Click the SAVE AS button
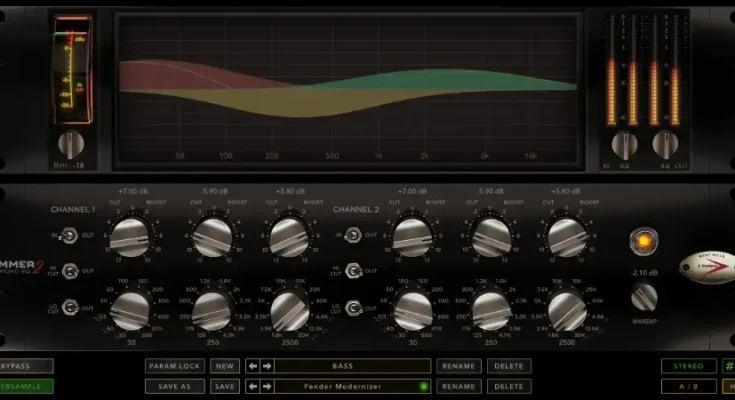The height and width of the screenshot is (400, 735). coord(174,386)
